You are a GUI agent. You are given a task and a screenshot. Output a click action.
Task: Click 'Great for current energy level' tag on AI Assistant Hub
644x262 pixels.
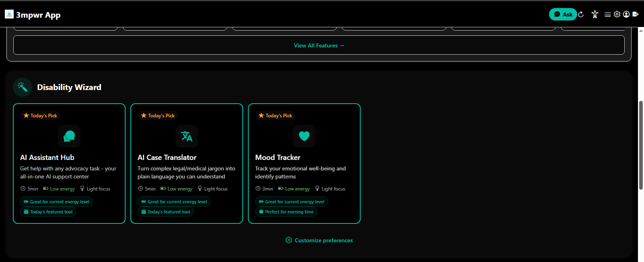[56, 202]
